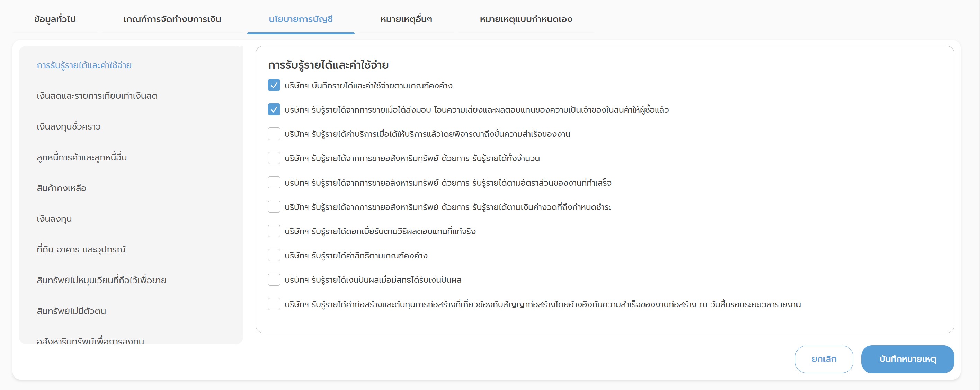Click the บันทึกหมายเหตุ save button

[907, 359]
